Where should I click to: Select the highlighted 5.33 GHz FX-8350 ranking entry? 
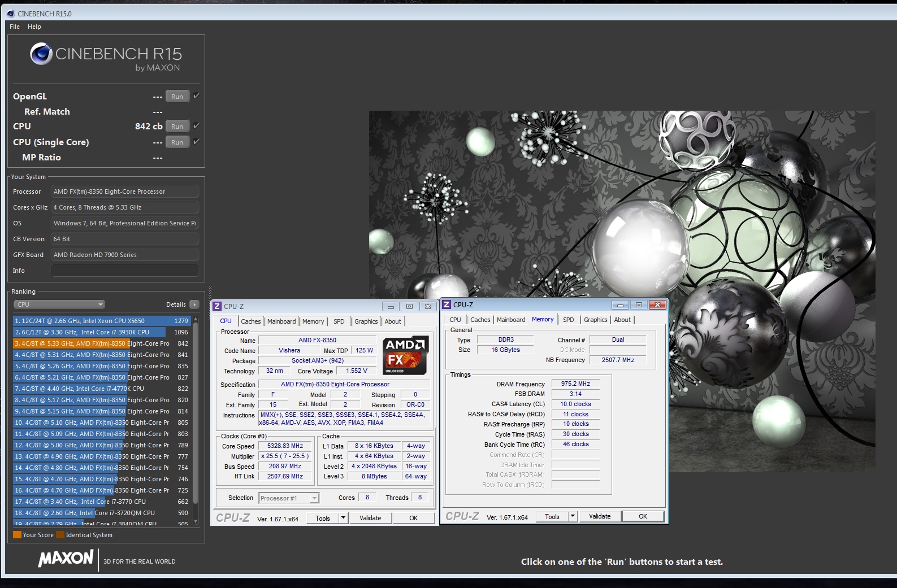pos(102,343)
